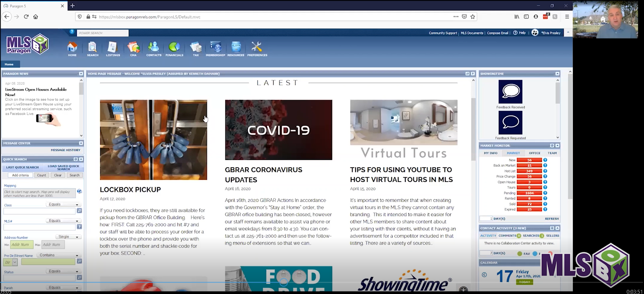Click the browser home button
Viewport: 644px width, 294px height.
[x=36, y=17]
